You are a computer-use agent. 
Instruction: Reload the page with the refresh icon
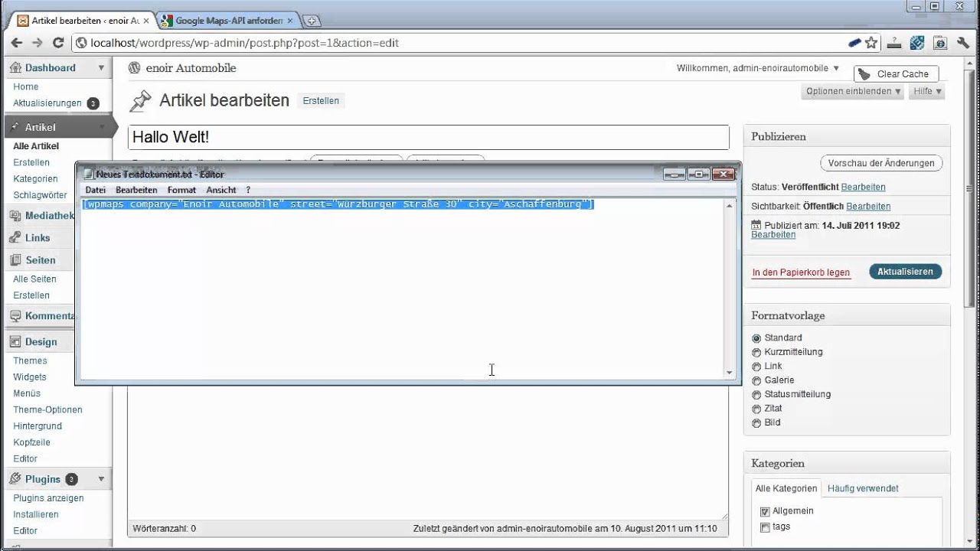click(x=57, y=43)
